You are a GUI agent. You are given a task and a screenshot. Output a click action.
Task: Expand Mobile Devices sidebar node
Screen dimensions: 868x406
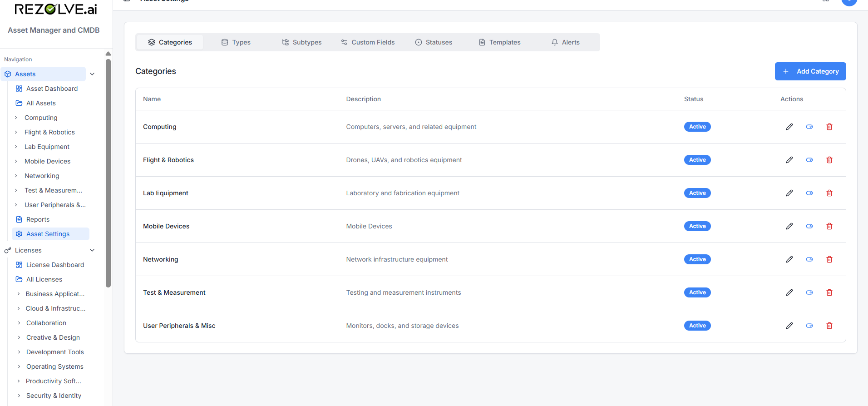pos(16,161)
